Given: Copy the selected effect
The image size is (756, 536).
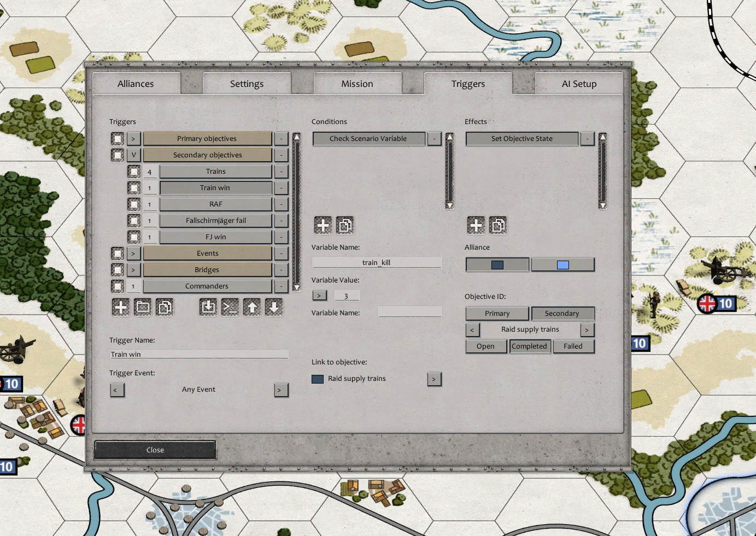Looking at the screenshot, I should (x=498, y=225).
